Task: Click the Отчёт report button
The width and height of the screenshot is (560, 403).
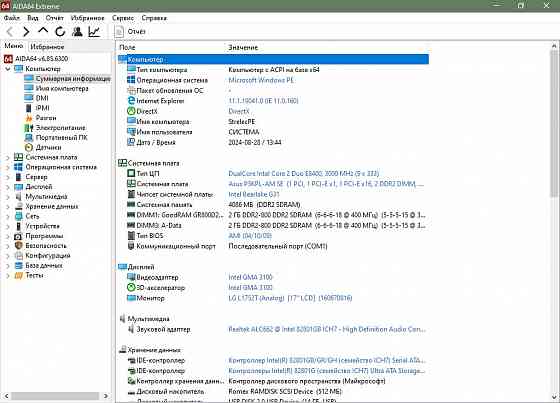Action: click(130, 32)
